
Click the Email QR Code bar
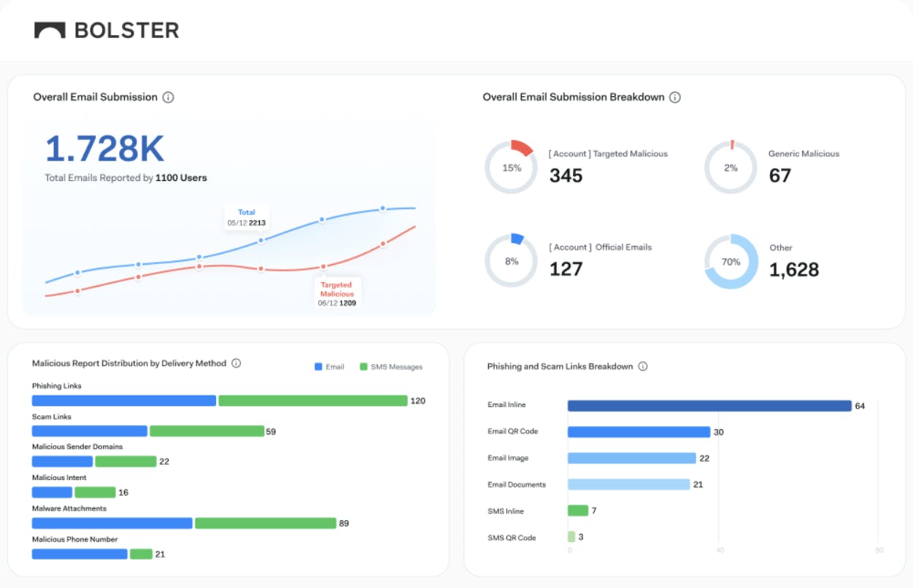[639, 432]
